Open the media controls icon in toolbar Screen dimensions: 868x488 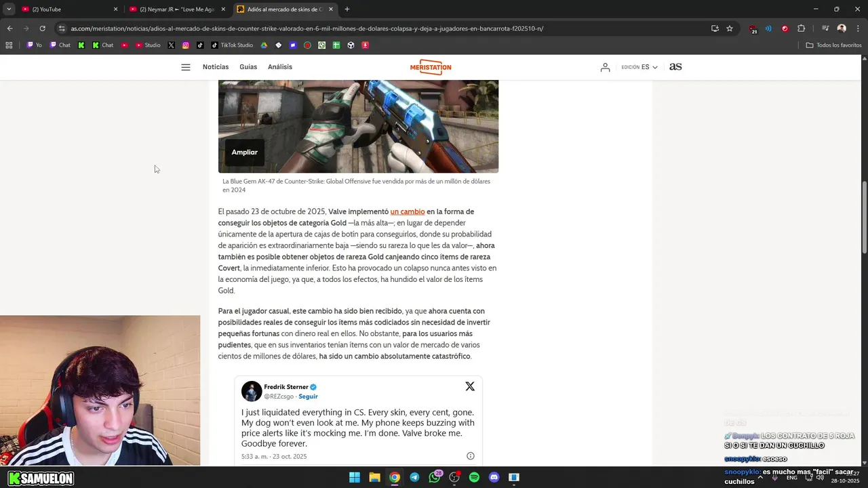tap(825, 28)
